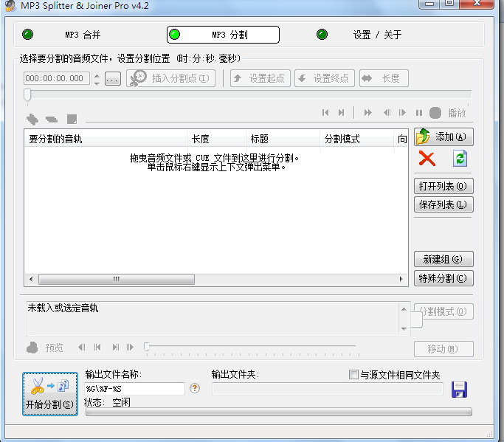The height and width of the screenshot is (442, 504).
Task: Increase time with the spinner up arrow
Action: pos(97,75)
